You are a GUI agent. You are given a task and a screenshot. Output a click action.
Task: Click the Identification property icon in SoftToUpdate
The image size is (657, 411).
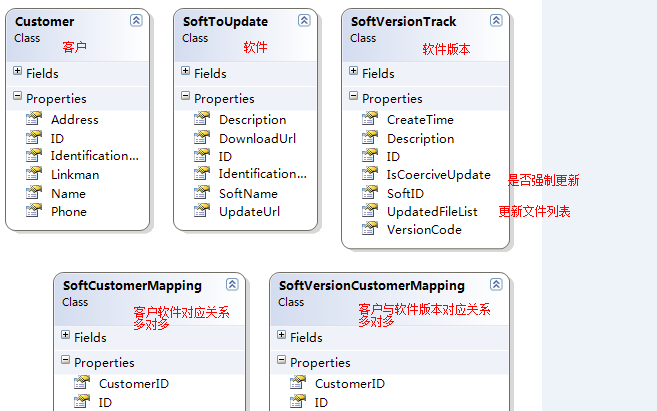click(202, 173)
